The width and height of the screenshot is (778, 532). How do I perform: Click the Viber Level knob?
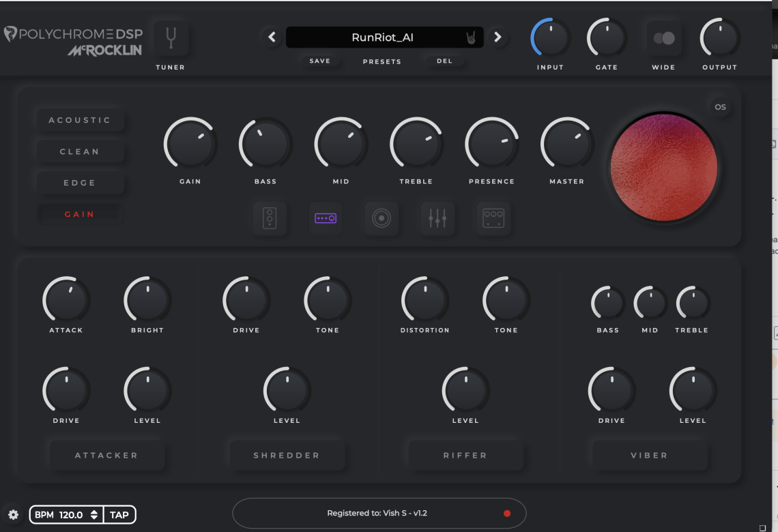[693, 391]
